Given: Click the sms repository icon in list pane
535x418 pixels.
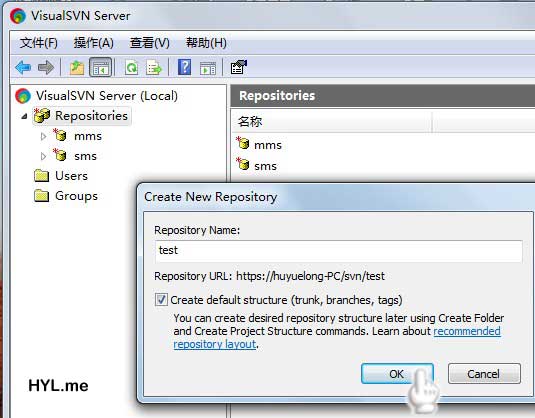Looking at the screenshot, I should (243, 164).
